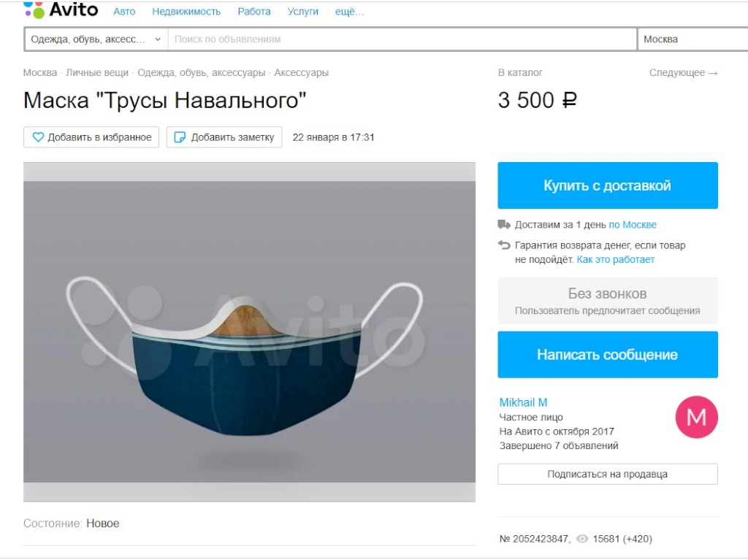This screenshot has width=748, height=560.
Task: Click the delivery truck icon
Action: [504, 224]
